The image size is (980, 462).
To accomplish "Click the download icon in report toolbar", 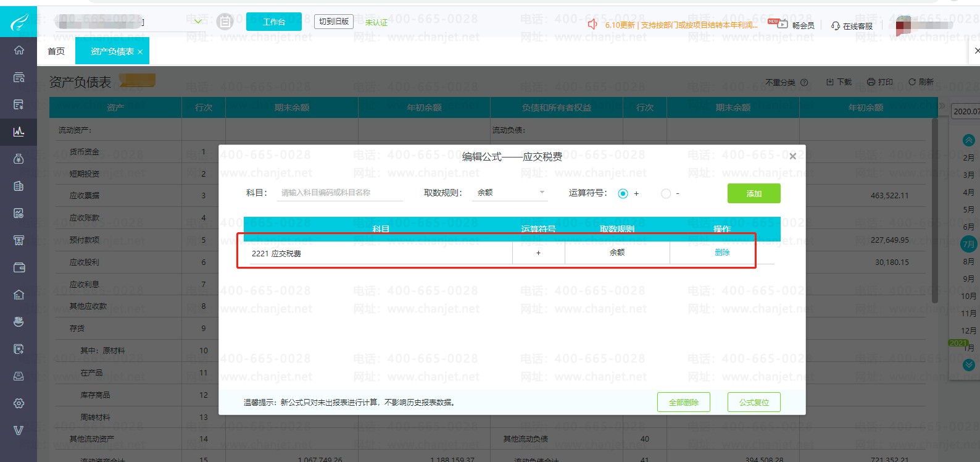I will [830, 82].
